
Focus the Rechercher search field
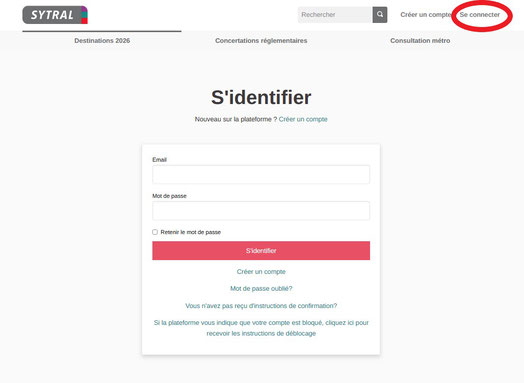335,15
